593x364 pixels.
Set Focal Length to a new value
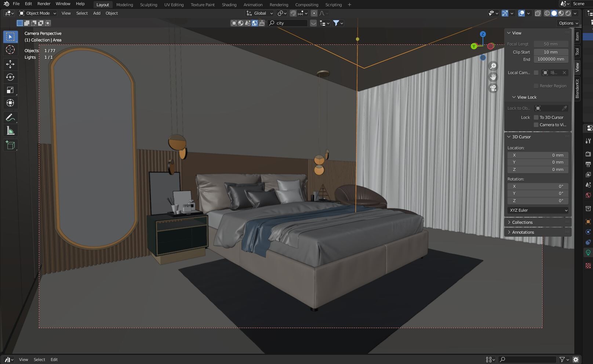tap(550, 44)
